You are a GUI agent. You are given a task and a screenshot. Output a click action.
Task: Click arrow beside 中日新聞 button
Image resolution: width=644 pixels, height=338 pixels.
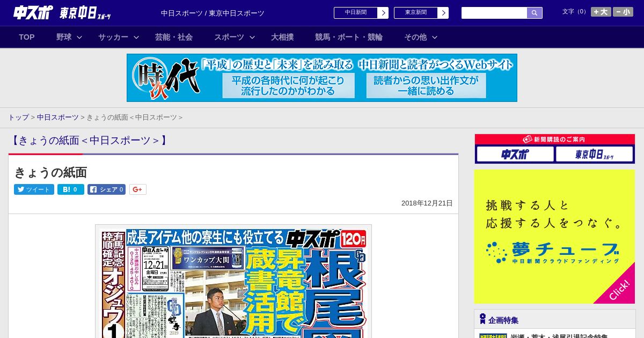(x=383, y=13)
